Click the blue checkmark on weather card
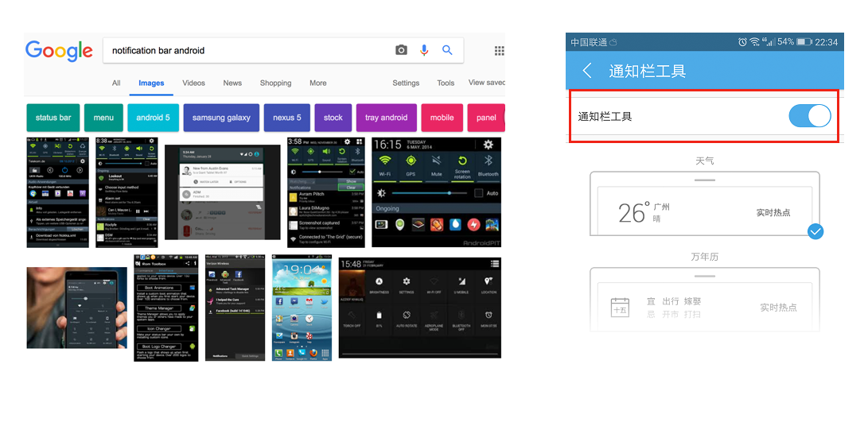The width and height of the screenshot is (868, 426). (x=815, y=230)
